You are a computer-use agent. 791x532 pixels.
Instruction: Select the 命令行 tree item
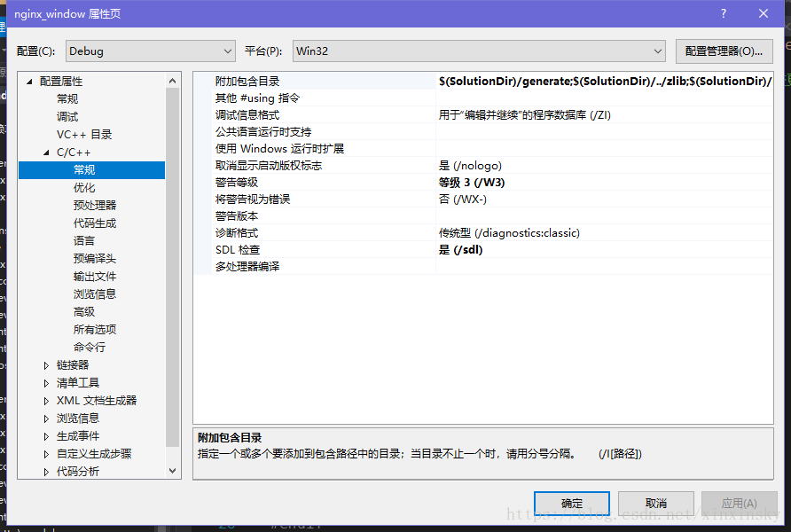click(x=90, y=347)
